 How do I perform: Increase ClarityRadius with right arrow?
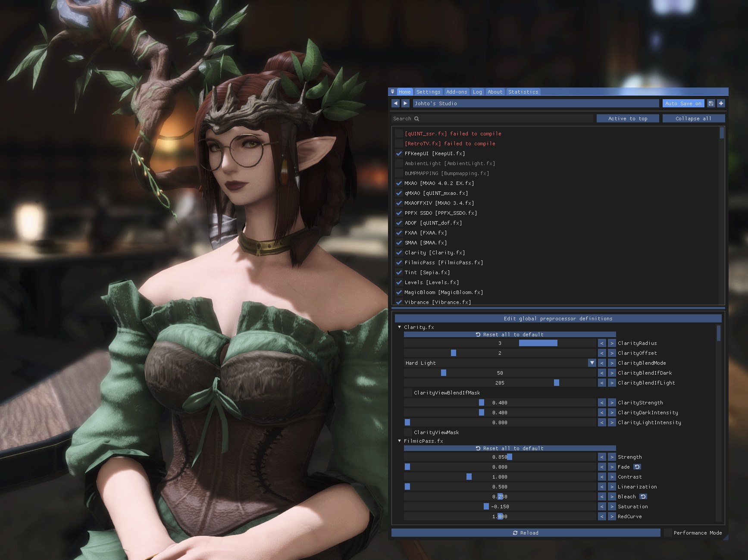pos(612,343)
